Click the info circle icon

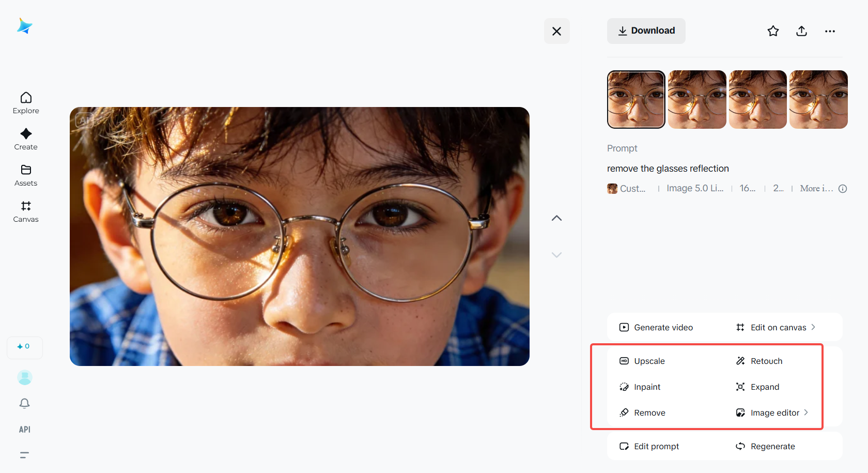click(x=842, y=189)
